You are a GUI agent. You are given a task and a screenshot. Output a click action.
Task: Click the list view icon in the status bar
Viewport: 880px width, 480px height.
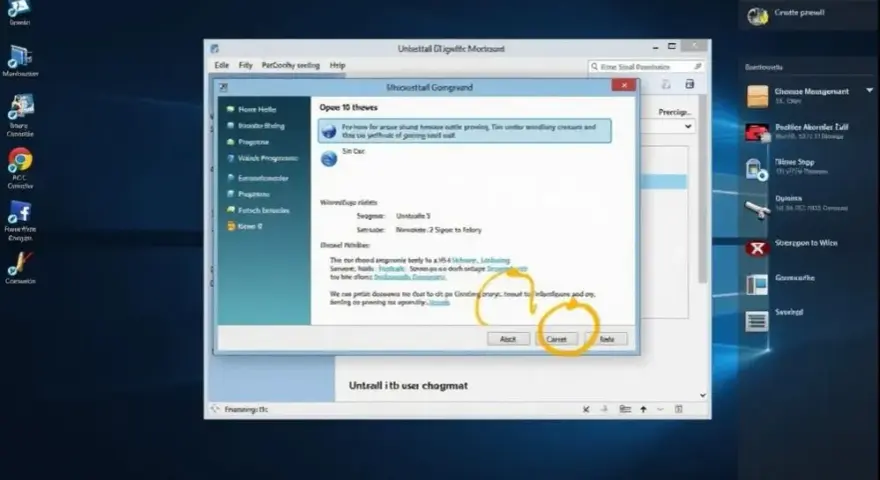[625, 409]
